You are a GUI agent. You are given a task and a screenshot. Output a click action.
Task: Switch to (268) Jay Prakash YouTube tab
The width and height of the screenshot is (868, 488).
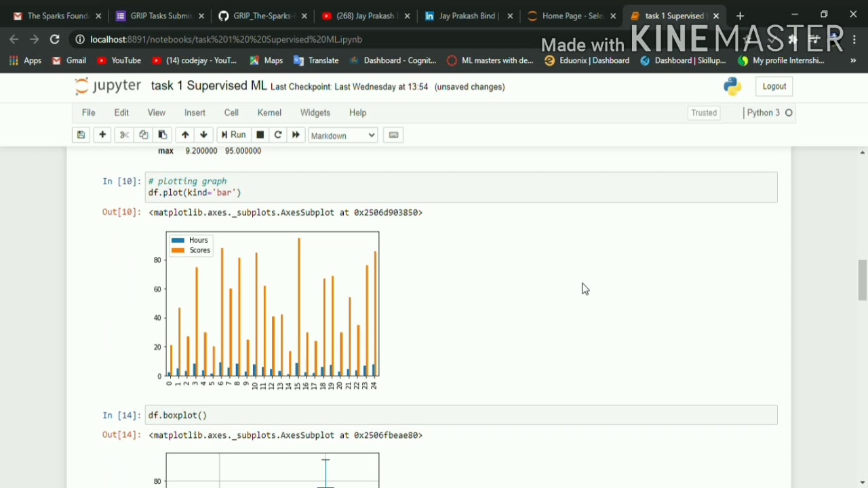(366, 16)
